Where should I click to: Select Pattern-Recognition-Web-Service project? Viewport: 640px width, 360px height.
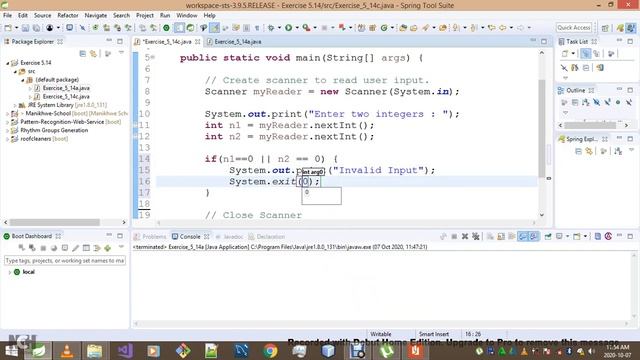(x=62, y=122)
